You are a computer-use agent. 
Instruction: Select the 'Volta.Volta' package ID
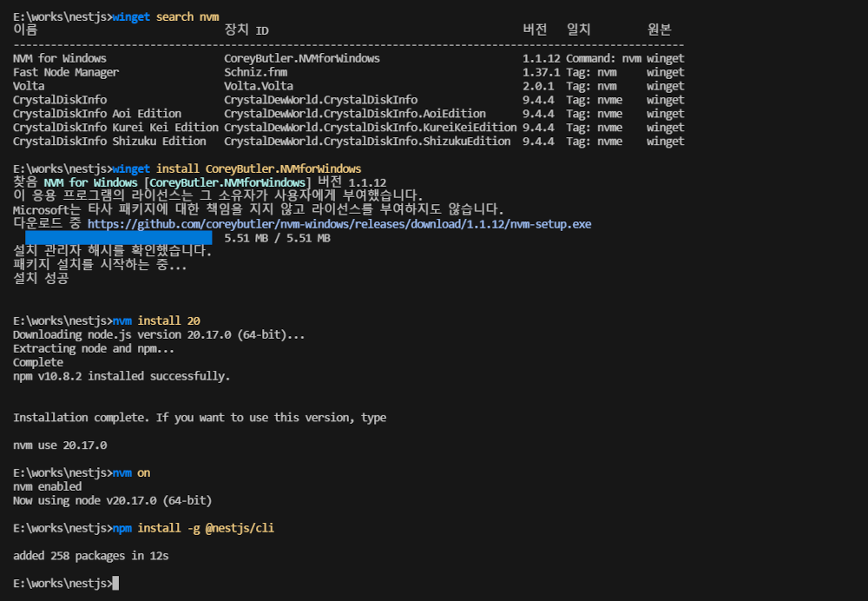click(x=259, y=86)
